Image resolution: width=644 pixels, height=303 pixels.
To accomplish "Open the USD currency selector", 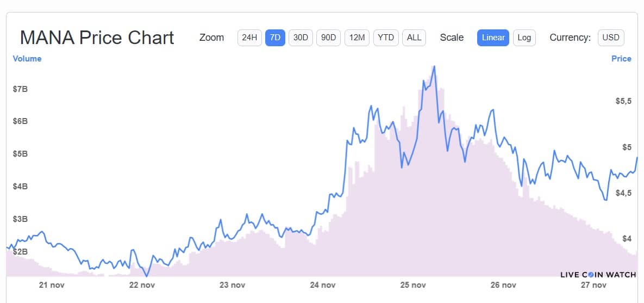I will 611,38.
